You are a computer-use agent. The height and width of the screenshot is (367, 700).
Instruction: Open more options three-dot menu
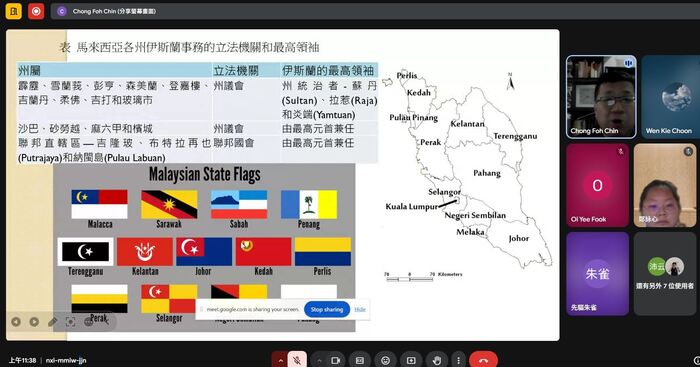coord(458,360)
